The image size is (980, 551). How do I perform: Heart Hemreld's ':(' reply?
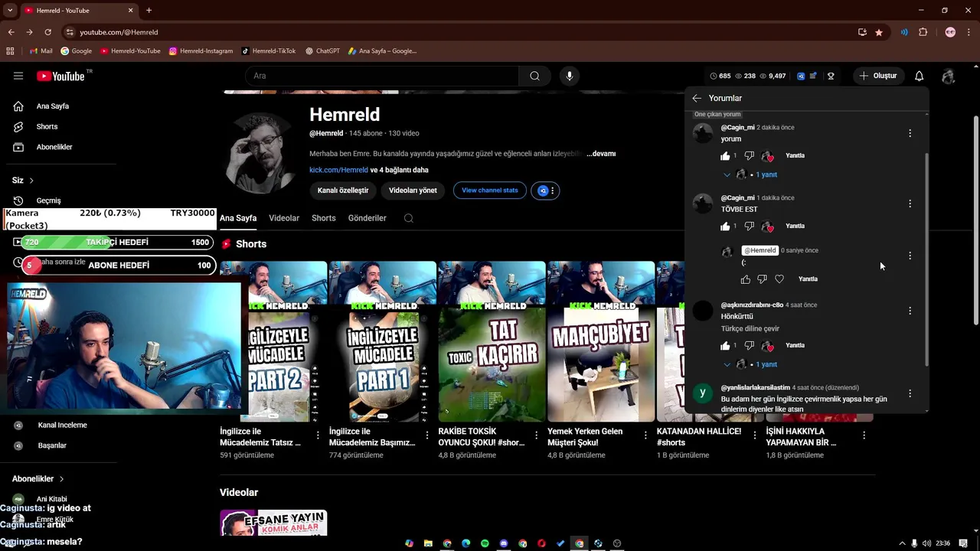[779, 279]
